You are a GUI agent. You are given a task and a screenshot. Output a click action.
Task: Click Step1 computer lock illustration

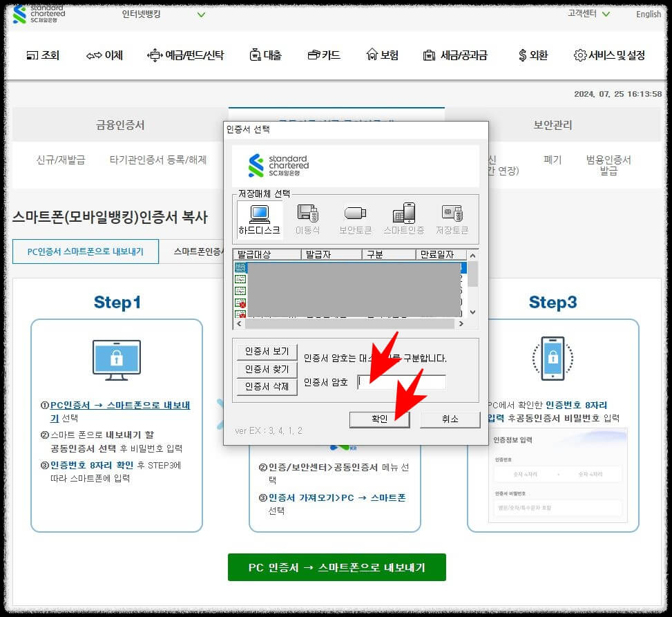pyautogui.click(x=117, y=360)
